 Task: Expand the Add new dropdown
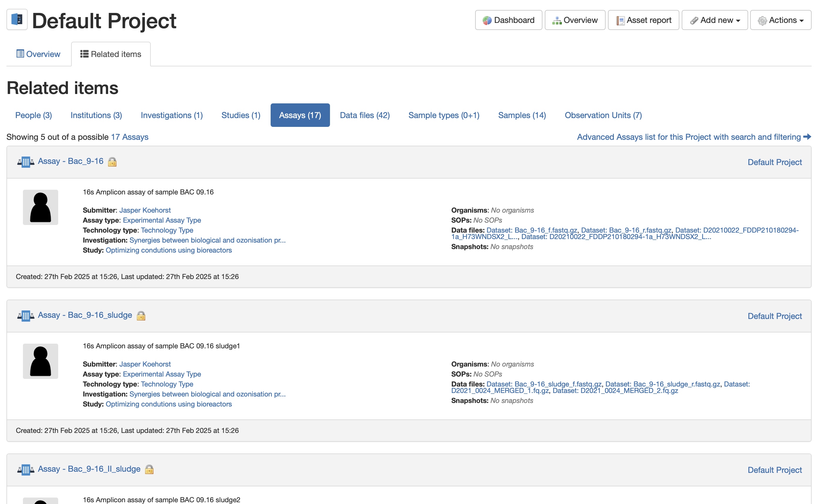pos(715,20)
